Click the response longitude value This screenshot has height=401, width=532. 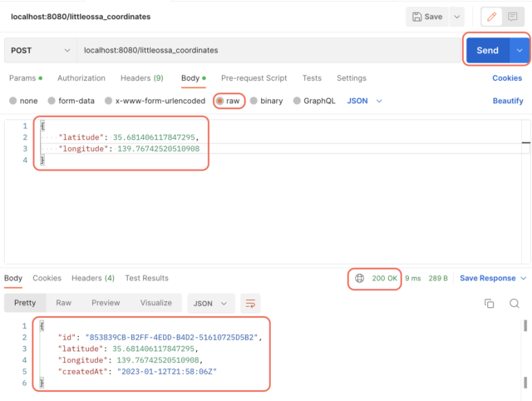(158, 360)
